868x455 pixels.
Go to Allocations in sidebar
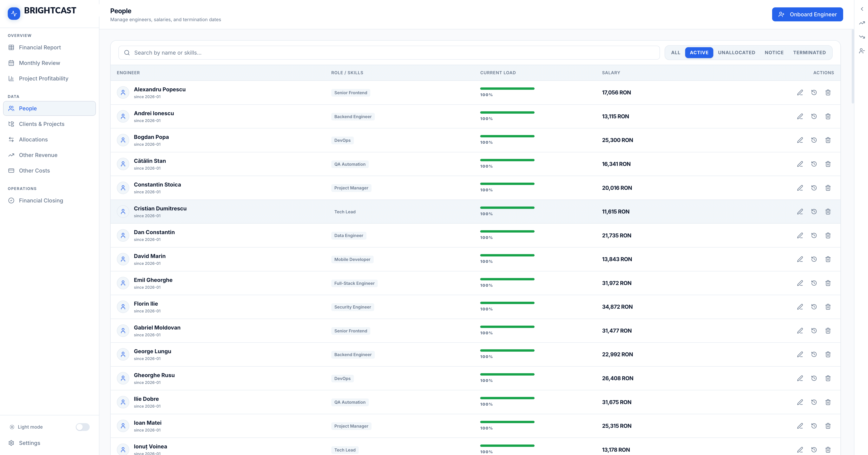pos(33,140)
